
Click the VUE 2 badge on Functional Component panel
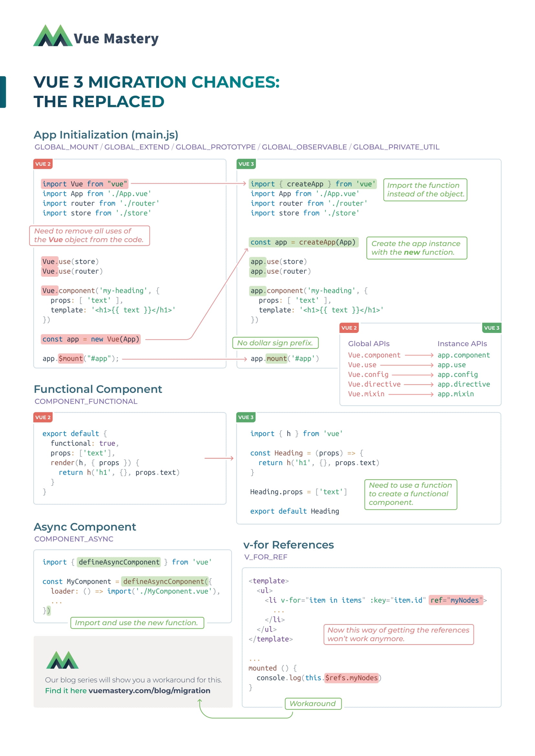click(43, 418)
